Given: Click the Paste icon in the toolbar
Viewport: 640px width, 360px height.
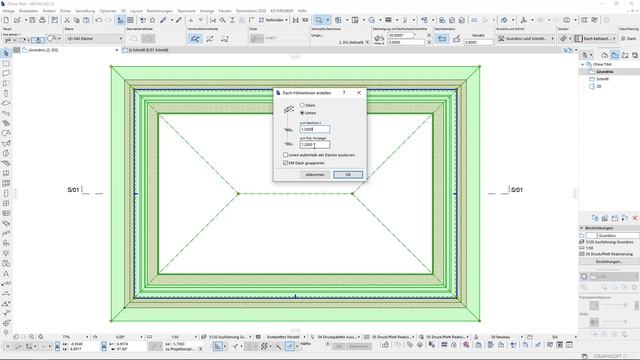Looking at the screenshot, I should 86,20.
